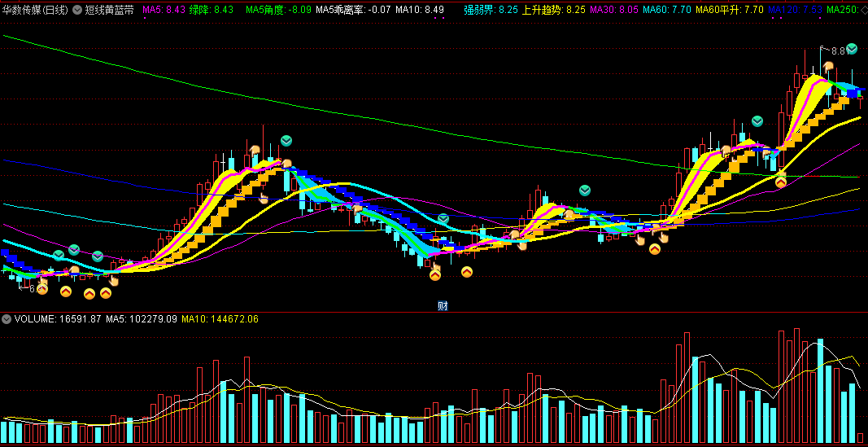Click sixth orange up-arrow signal from the left
Image resolution: width=868 pixels, height=447 pixels.
[x=467, y=271]
